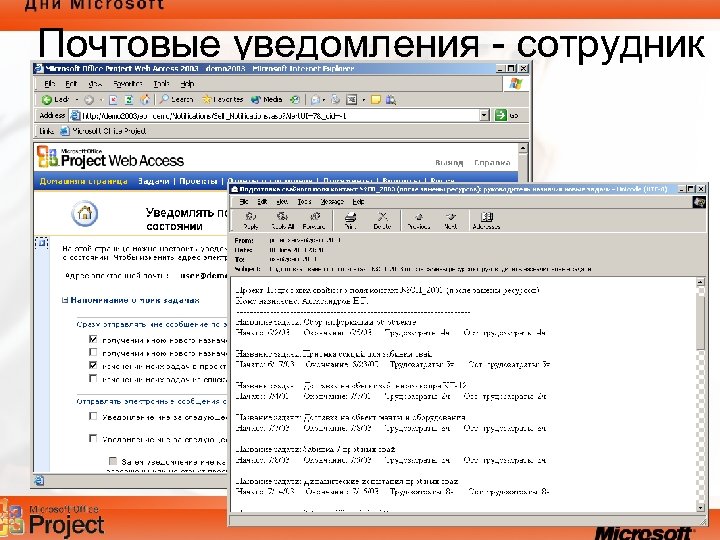Open the Forward button history dropdown arrow
The height and width of the screenshot is (540, 720).
coord(100,100)
